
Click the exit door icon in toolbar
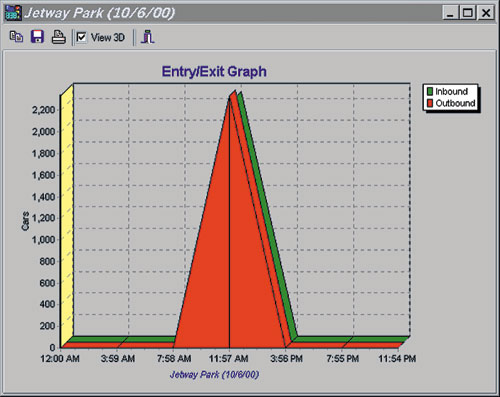pos(147,37)
